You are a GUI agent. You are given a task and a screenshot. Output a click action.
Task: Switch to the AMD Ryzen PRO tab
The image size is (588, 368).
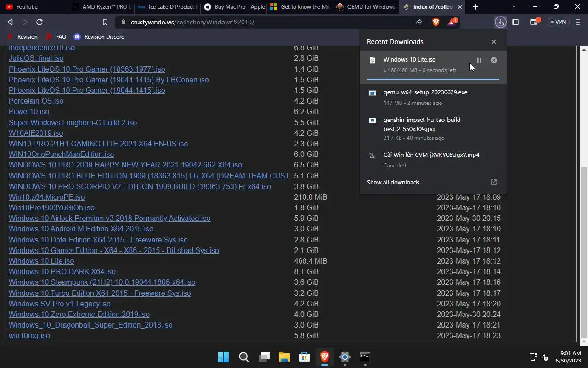(x=101, y=7)
